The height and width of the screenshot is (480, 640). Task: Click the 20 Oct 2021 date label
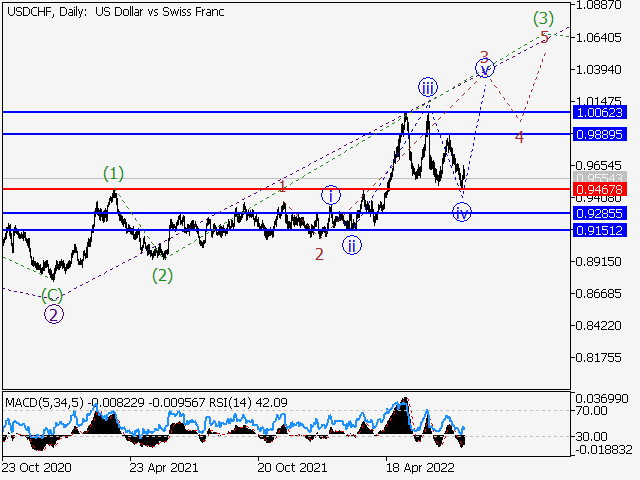(292, 467)
